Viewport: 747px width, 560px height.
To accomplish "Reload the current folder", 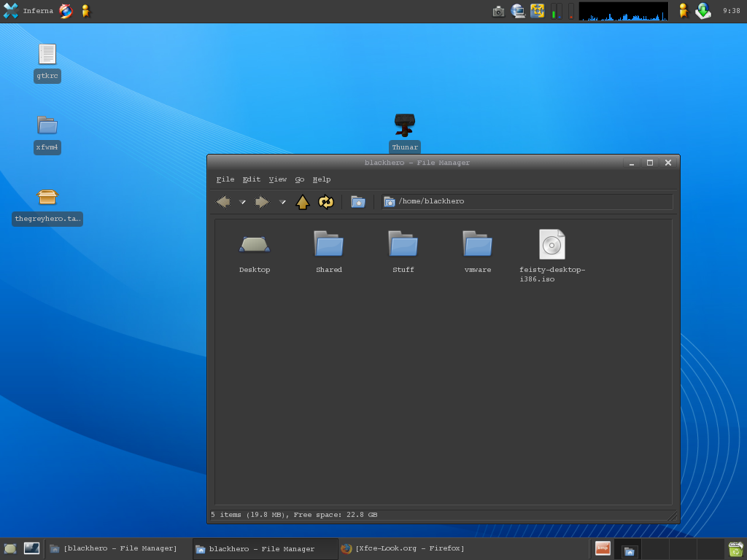I will pos(326,202).
